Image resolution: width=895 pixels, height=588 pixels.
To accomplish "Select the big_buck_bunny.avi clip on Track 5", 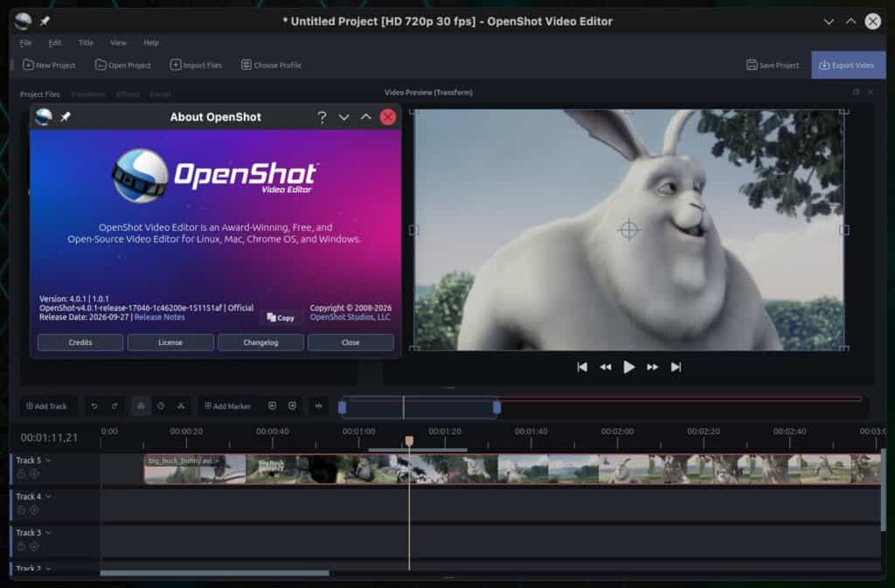I will pos(512,469).
